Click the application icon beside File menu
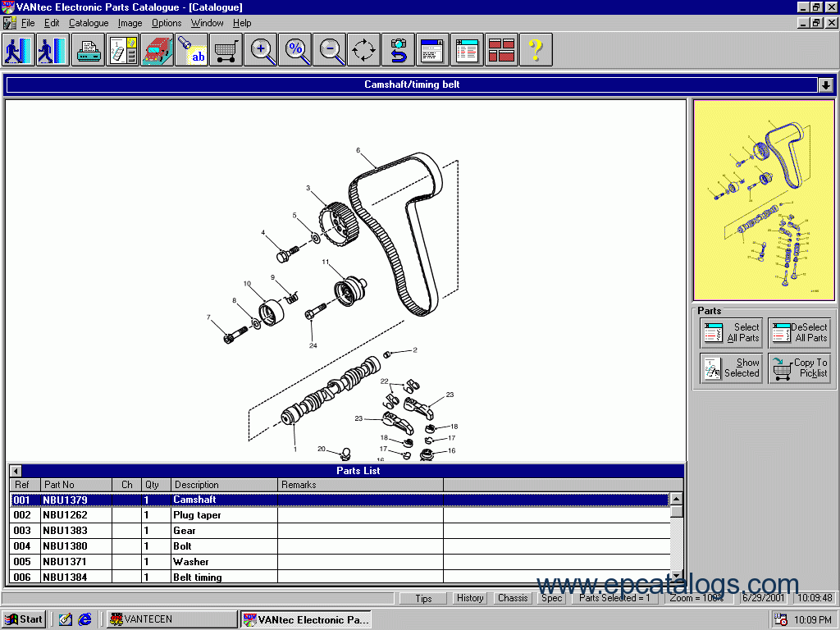Image resolution: width=840 pixels, height=630 pixels. (x=9, y=23)
